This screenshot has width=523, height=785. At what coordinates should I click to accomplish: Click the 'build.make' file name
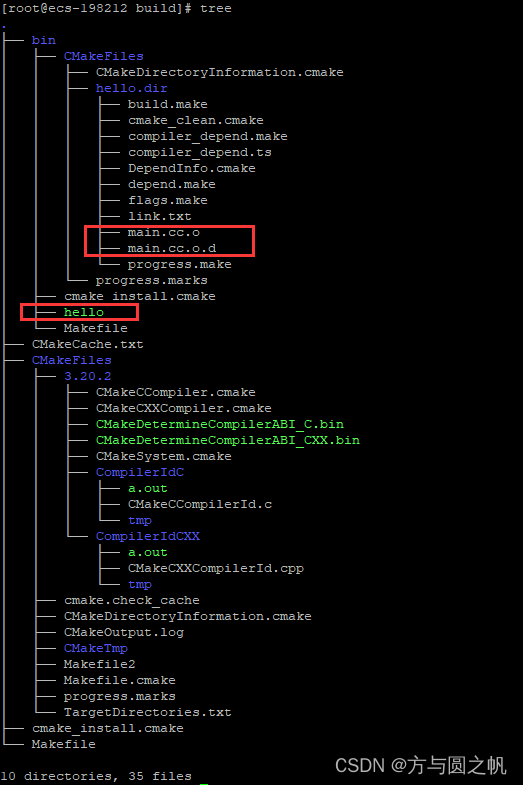tap(168, 105)
